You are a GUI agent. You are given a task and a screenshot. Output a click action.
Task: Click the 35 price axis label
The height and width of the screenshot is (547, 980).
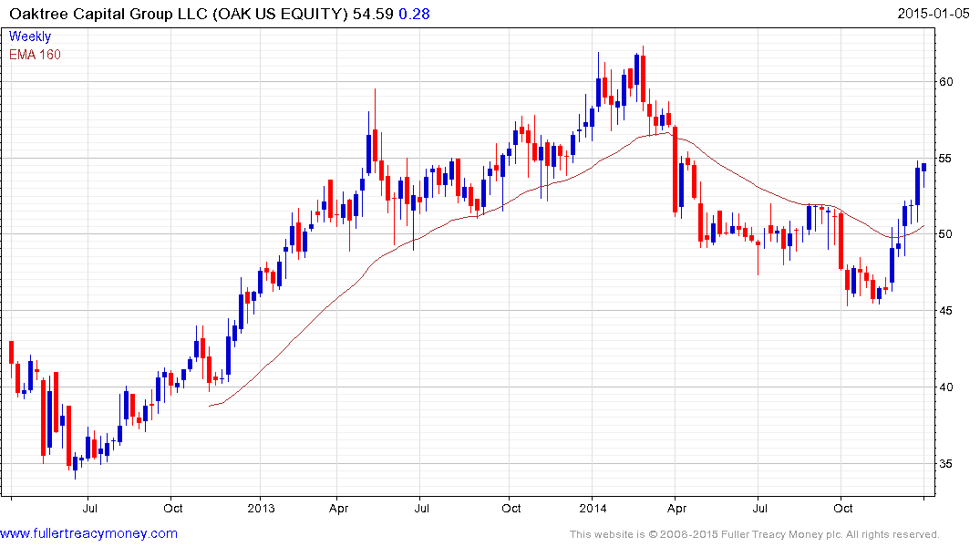point(945,464)
